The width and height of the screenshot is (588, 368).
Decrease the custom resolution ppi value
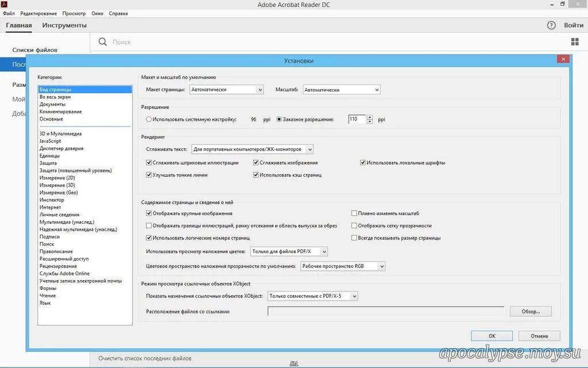(x=370, y=122)
